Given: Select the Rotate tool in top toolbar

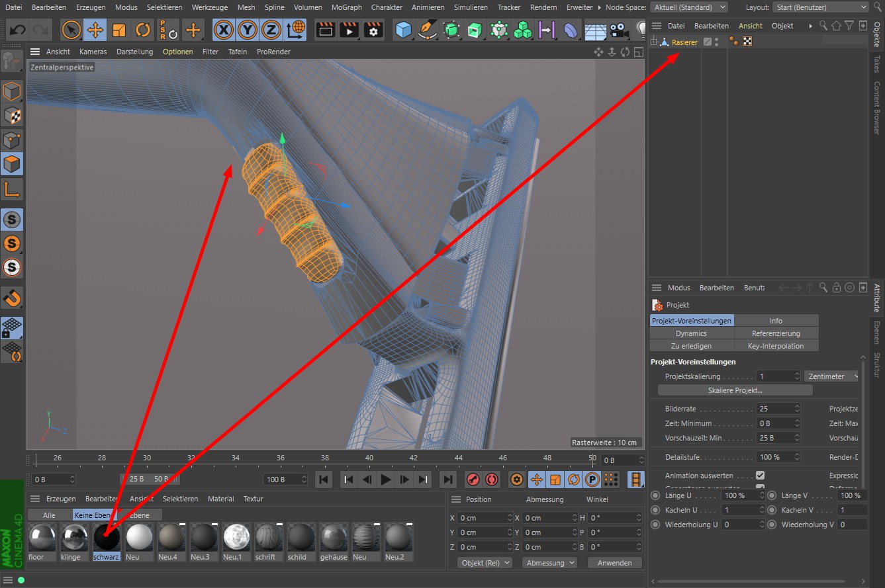Looking at the screenshot, I should click(x=143, y=30).
